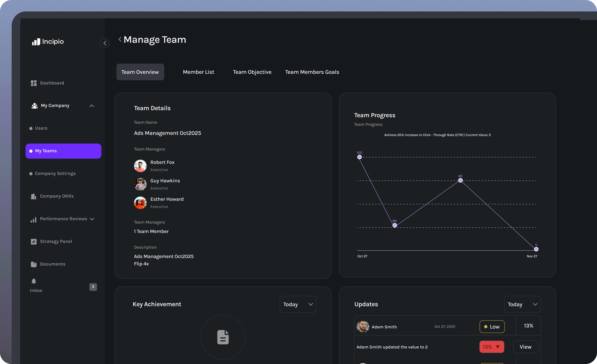Click the Incipio logo in the sidebar
Viewport: 597px width, 364px height.
pyautogui.click(x=48, y=41)
